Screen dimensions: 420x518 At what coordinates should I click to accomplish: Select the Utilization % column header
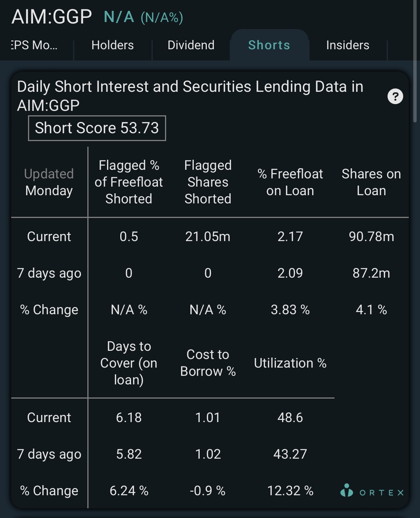(x=290, y=363)
